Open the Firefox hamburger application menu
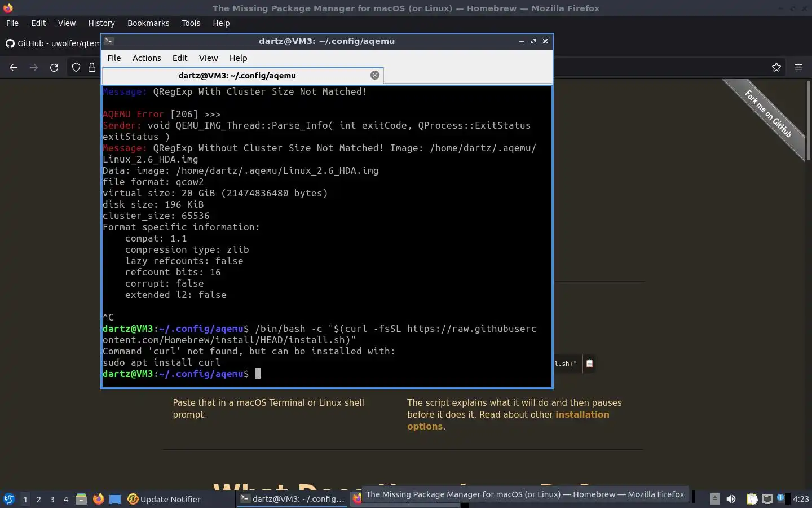The width and height of the screenshot is (812, 508). click(x=798, y=67)
